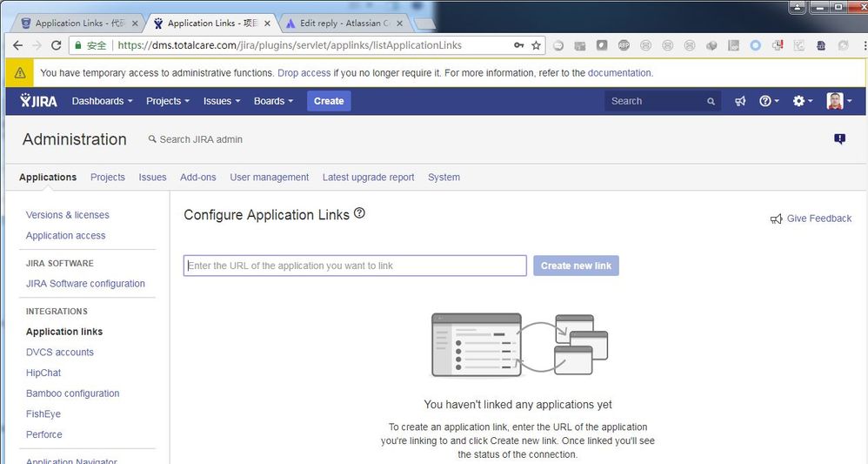Open Application access in sidebar
This screenshot has height=464, width=868.
tap(65, 236)
